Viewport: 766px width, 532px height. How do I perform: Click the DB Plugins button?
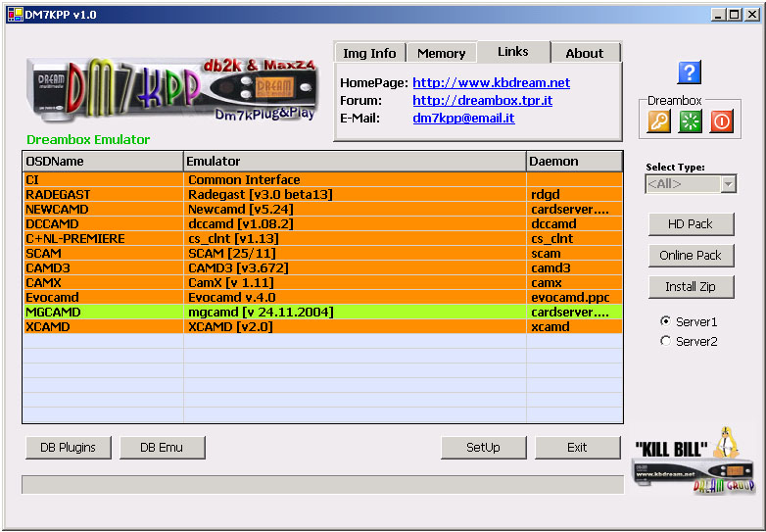(69, 448)
